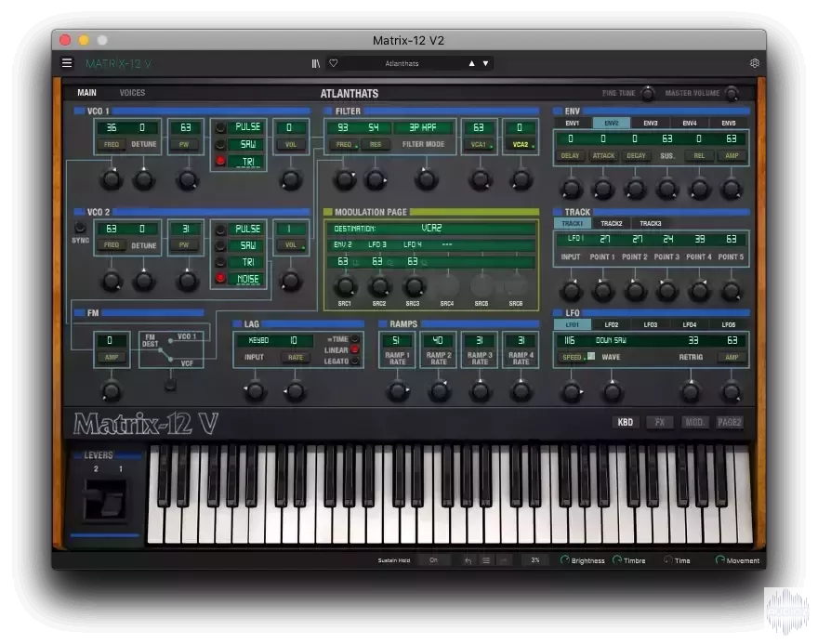This screenshot has width=818, height=644.
Task: Open modulation source LFO 4 selector
Action: [412, 244]
